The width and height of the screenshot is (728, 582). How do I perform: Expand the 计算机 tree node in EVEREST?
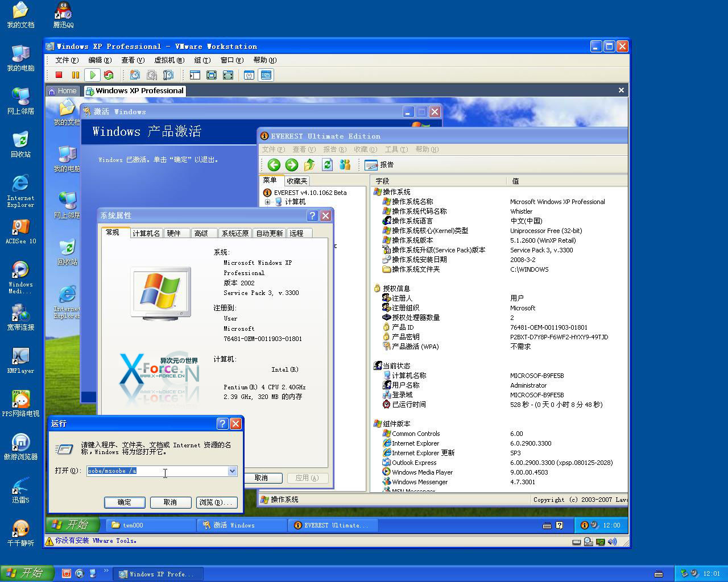pyautogui.click(x=267, y=202)
